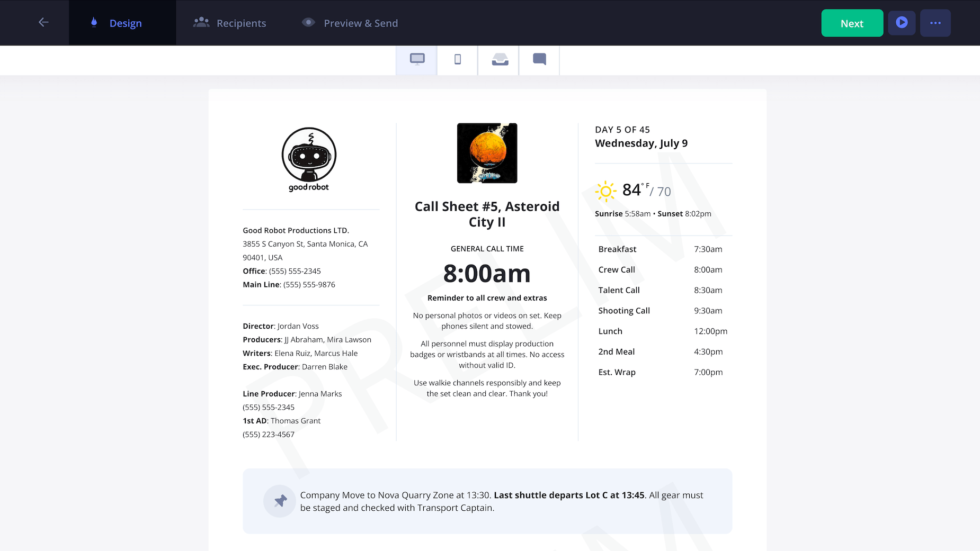Click the sun weather icon
The image size is (980, 551).
point(605,191)
